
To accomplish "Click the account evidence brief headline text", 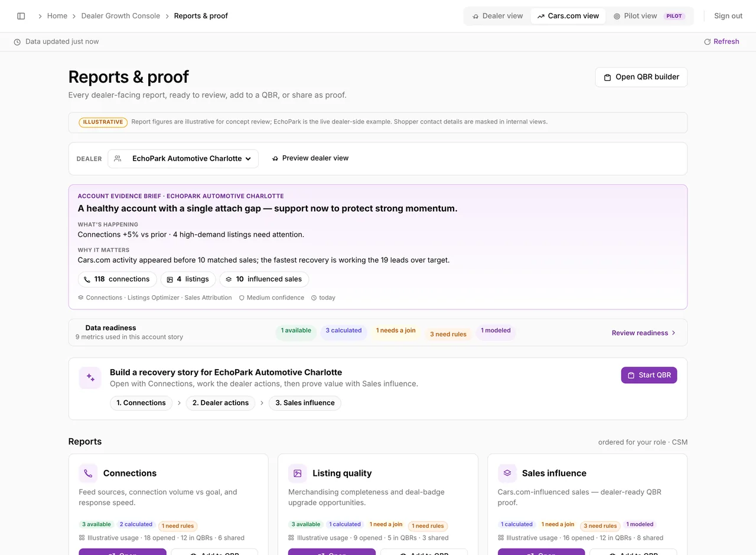I will 268,208.
